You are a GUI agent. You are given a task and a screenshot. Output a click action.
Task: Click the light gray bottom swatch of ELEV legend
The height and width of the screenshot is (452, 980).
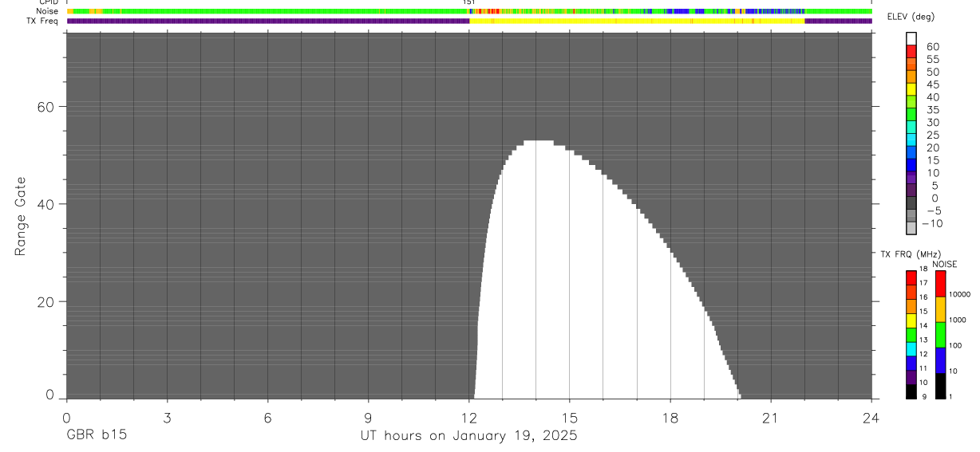[911, 228]
